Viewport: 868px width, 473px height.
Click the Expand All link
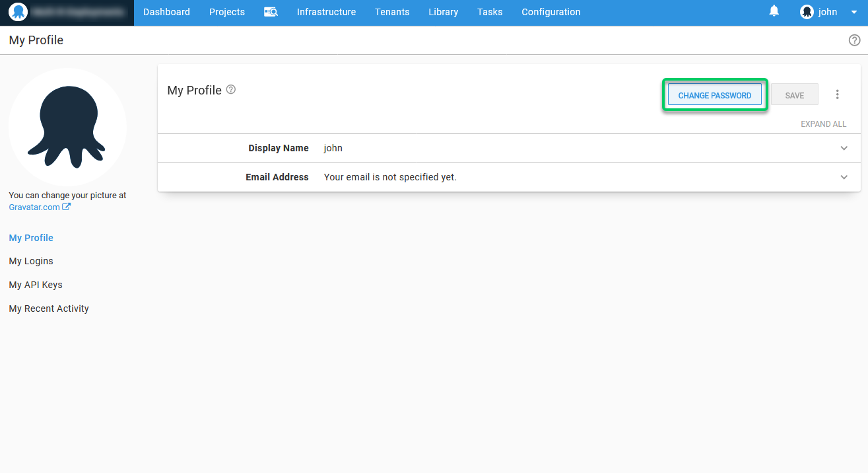[x=823, y=124]
